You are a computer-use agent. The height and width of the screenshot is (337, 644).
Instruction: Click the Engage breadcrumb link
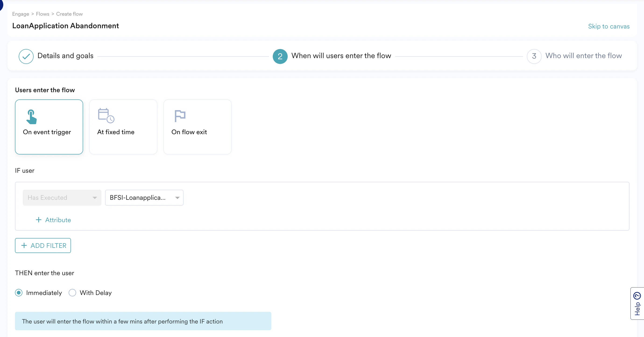[21, 14]
